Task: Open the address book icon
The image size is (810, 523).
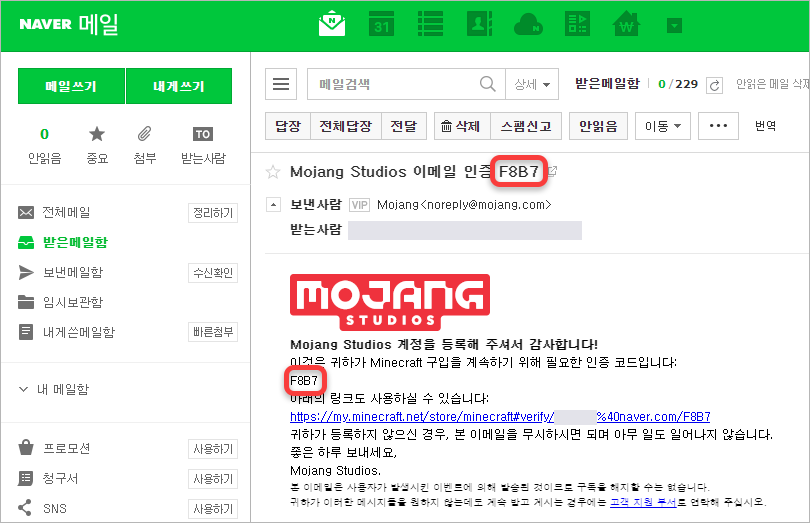Action: (x=479, y=24)
